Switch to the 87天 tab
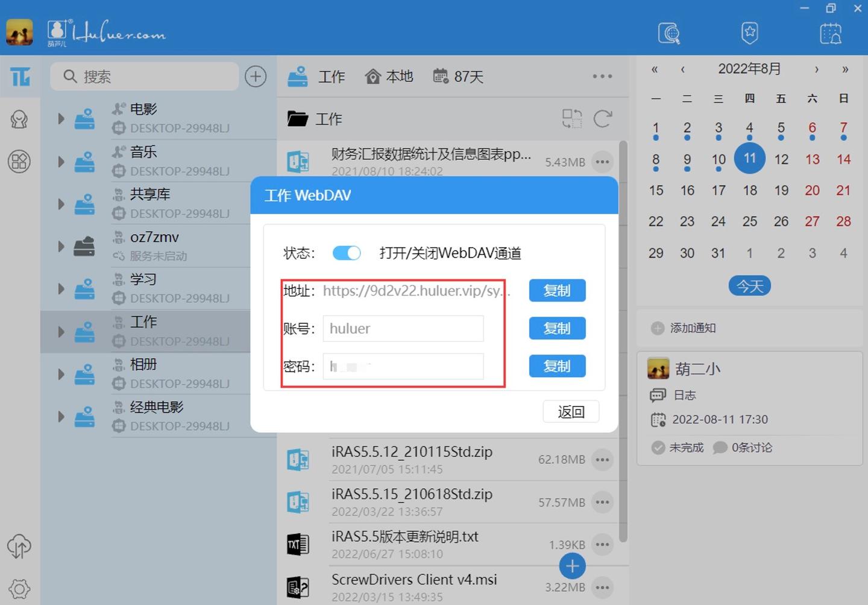Viewport: 868px width, 605px height. (458, 76)
